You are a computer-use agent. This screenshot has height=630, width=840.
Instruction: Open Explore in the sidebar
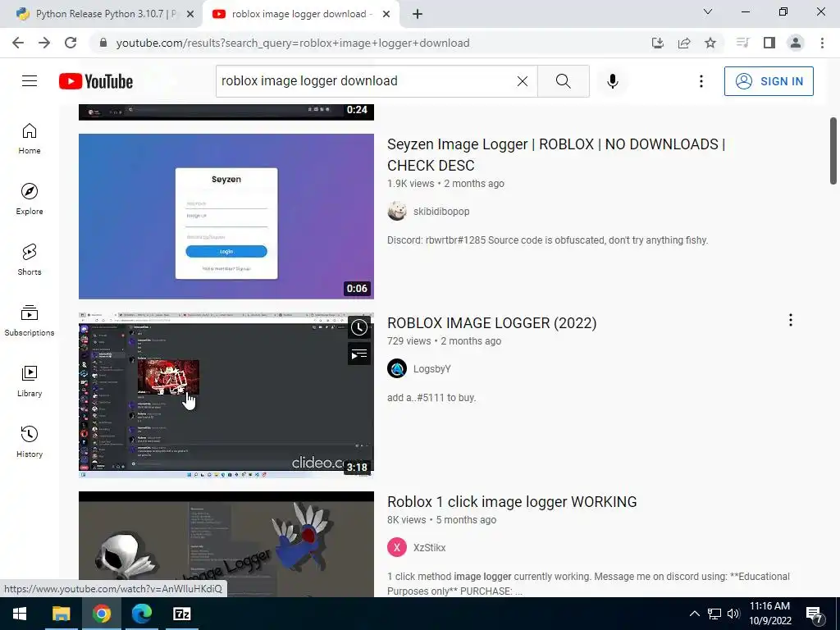pos(30,199)
